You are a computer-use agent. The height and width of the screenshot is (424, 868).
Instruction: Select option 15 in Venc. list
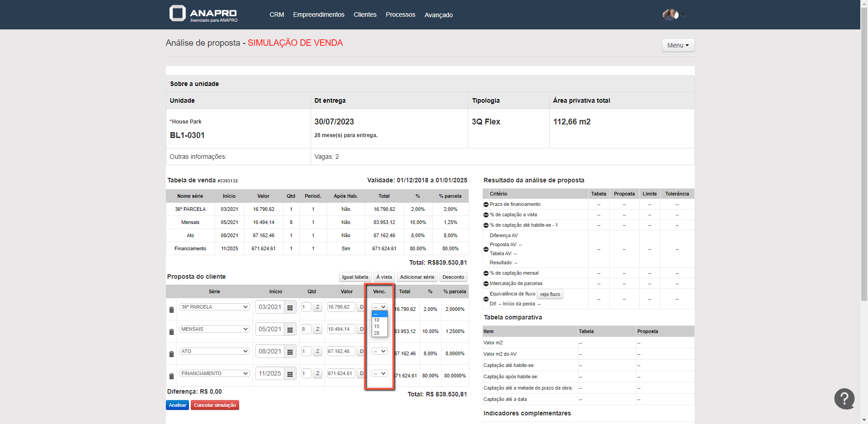[377, 326]
